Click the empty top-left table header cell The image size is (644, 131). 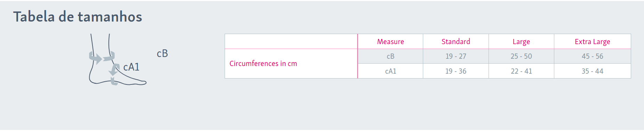(x=291, y=42)
